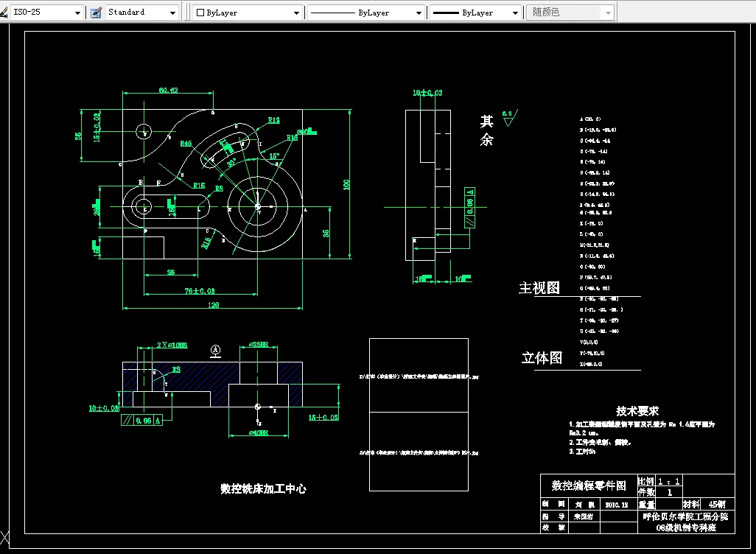Select the 36 horizontal dimension text
Viewport: 756px width, 554px height.
coord(171,273)
